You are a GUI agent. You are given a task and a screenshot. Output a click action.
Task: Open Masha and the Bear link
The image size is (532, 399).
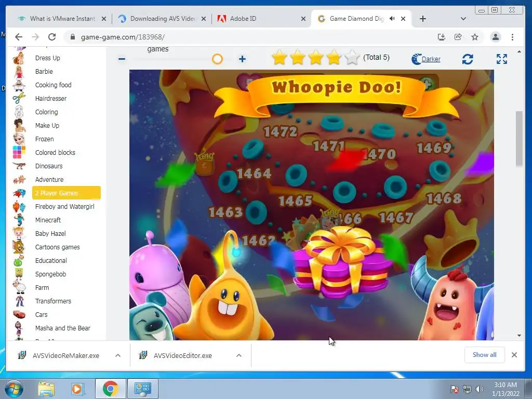[x=63, y=328]
